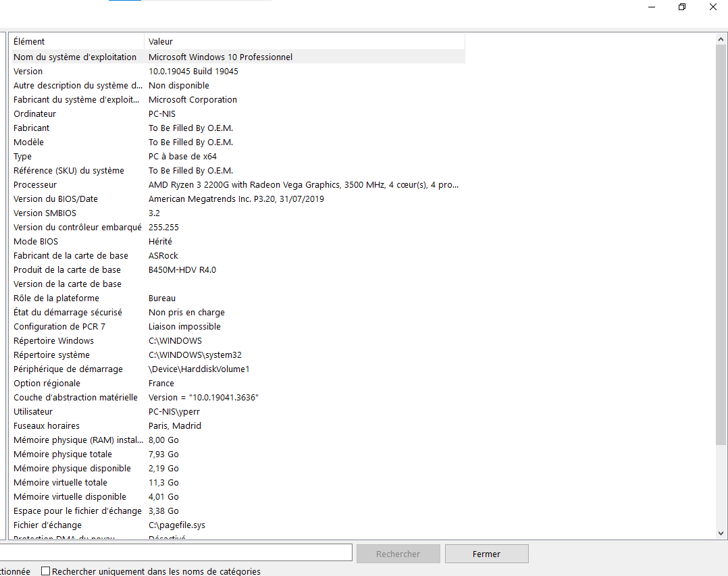Sort by the Élément column header
This screenshot has height=576, width=728.
click(74, 41)
